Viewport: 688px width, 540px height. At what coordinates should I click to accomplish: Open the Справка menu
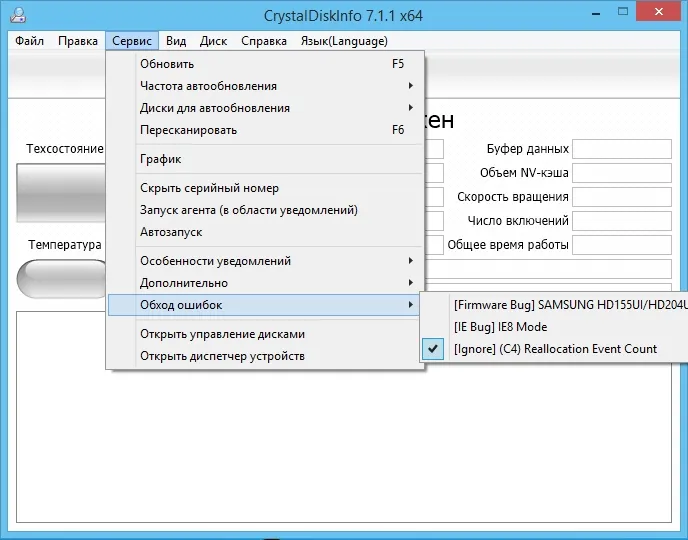(264, 41)
